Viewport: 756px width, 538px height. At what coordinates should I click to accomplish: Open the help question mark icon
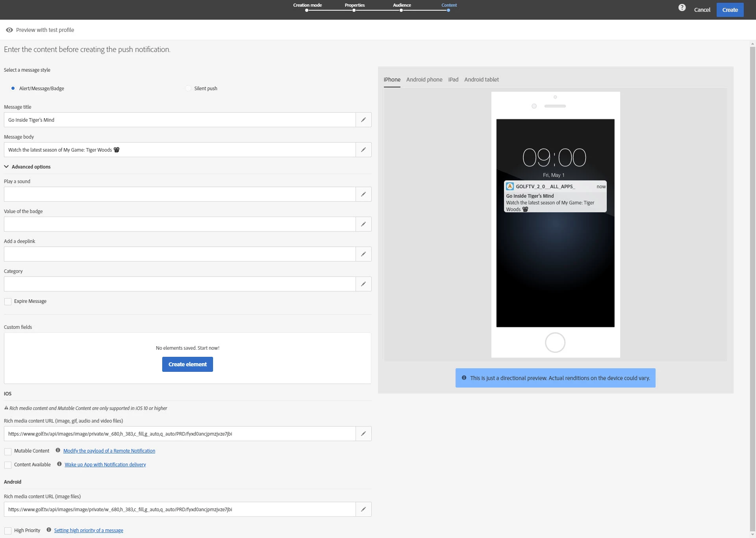pyautogui.click(x=682, y=8)
